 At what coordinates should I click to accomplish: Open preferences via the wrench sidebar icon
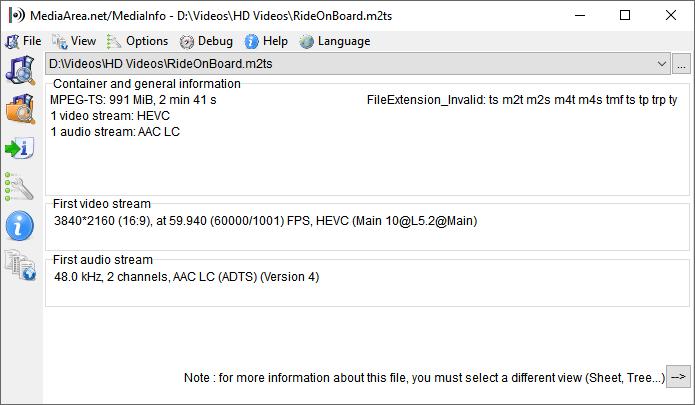[x=19, y=187]
